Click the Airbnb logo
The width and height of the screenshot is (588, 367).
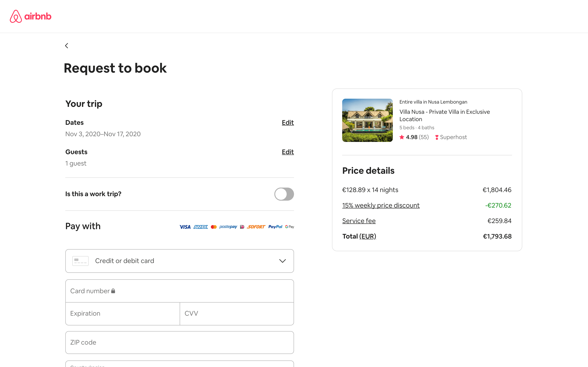point(31,16)
